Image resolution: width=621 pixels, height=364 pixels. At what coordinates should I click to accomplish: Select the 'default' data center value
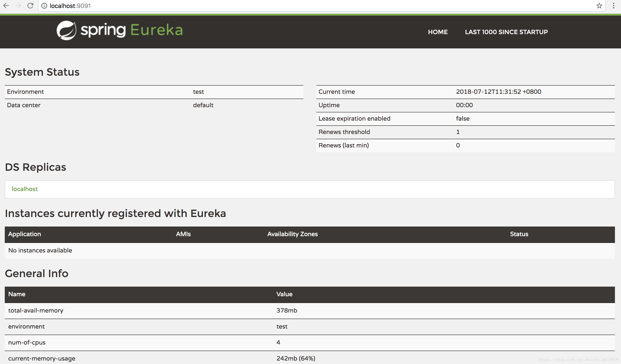[203, 105]
